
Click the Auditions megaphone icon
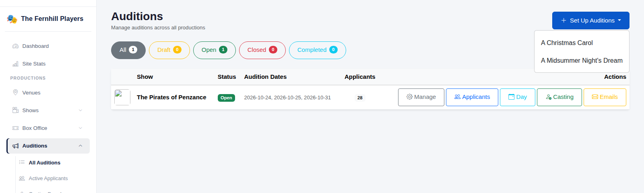(15, 146)
